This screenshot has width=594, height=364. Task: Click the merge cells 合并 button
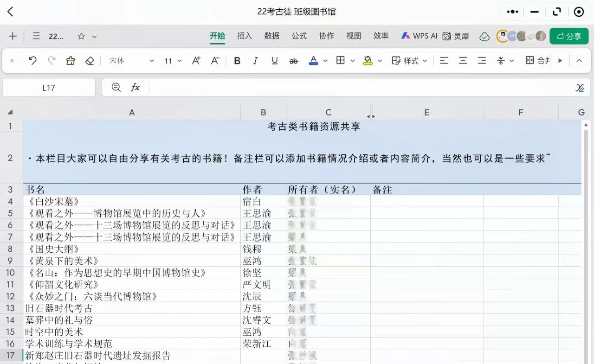537,61
